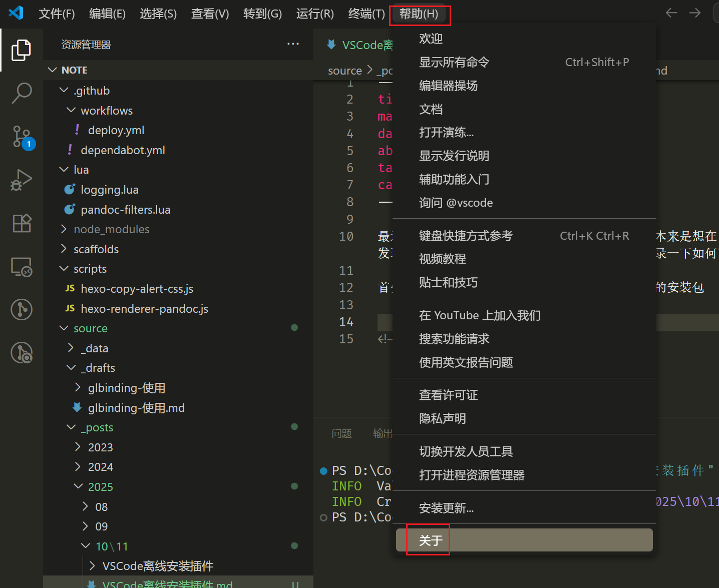Open the Explorer view in activity bar

point(21,50)
